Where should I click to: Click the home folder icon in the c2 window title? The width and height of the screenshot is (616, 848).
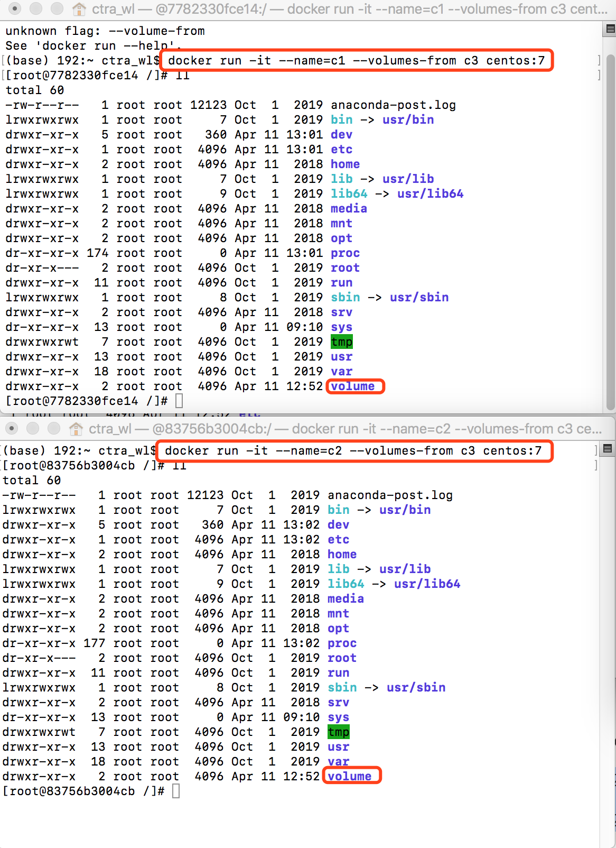point(76,428)
